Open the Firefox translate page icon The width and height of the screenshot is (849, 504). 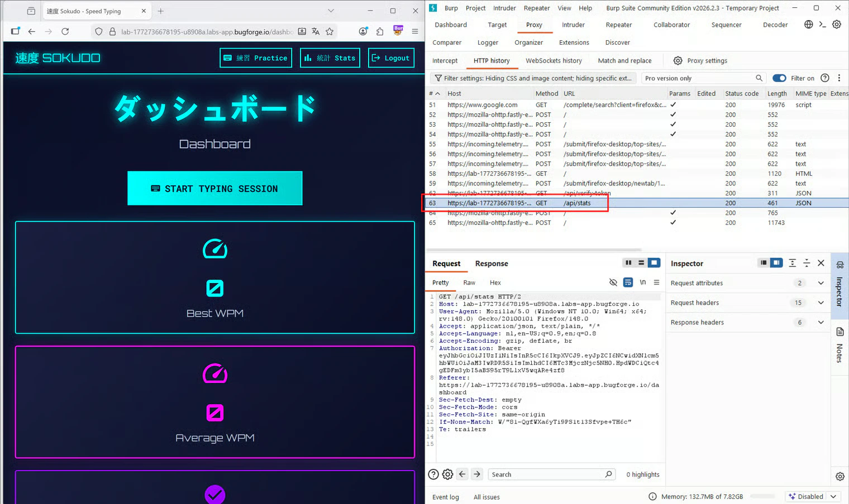pos(316,32)
